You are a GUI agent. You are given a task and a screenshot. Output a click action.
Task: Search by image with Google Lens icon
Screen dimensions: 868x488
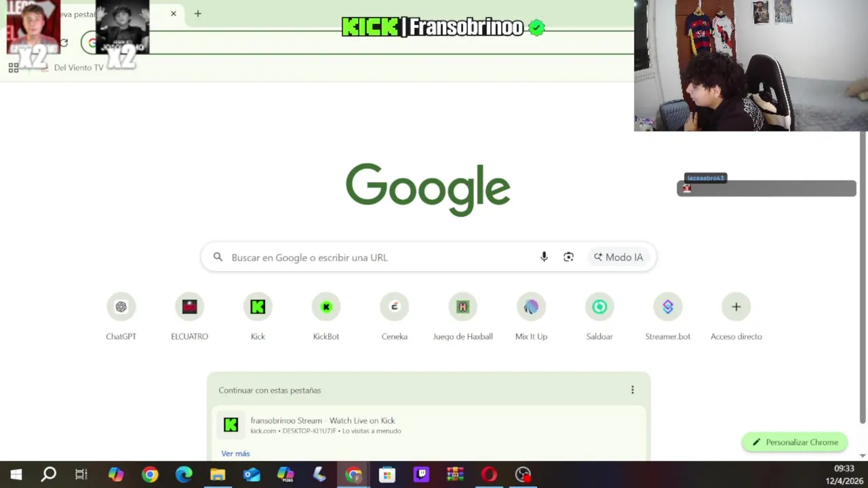tap(568, 257)
